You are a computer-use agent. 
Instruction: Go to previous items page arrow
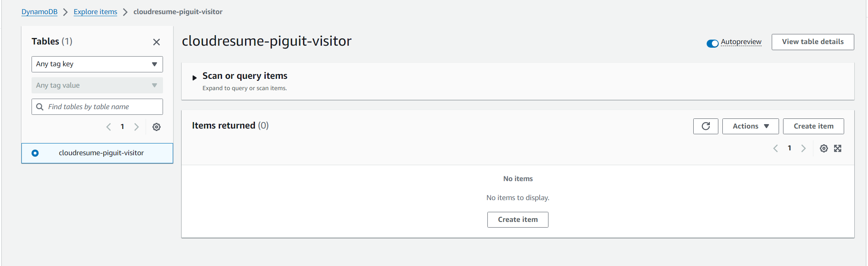tap(775, 148)
